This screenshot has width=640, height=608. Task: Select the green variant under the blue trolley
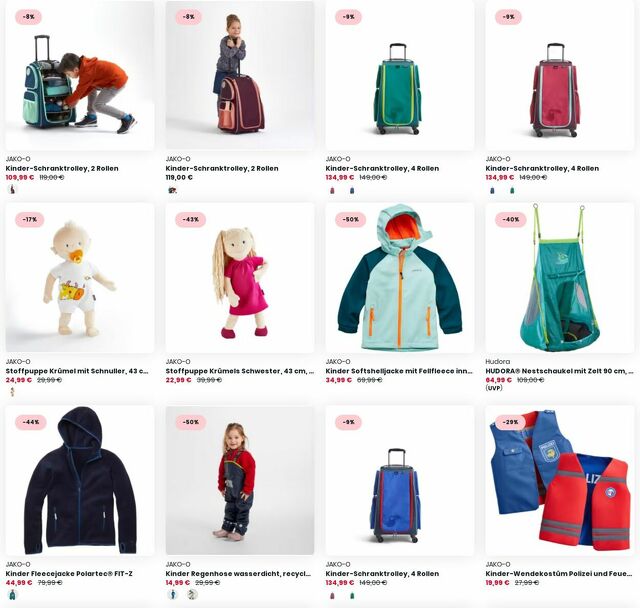352,596
